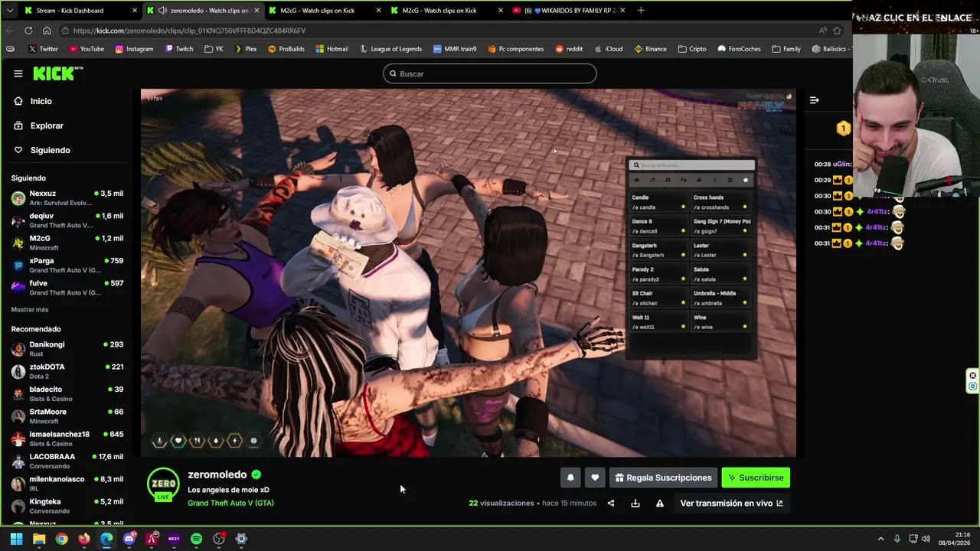Viewport: 980px width, 551px height.
Task: Click the green Suscribirse button
Action: pos(756,478)
